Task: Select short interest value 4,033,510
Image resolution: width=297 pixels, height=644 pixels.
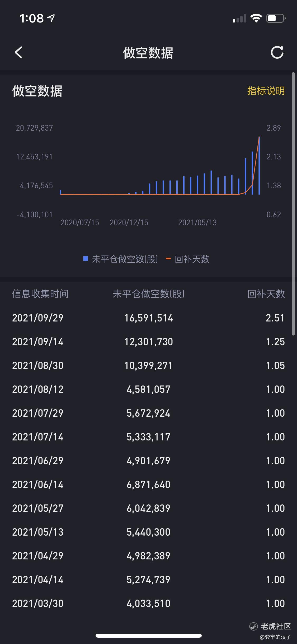Action: click(x=149, y=603)
